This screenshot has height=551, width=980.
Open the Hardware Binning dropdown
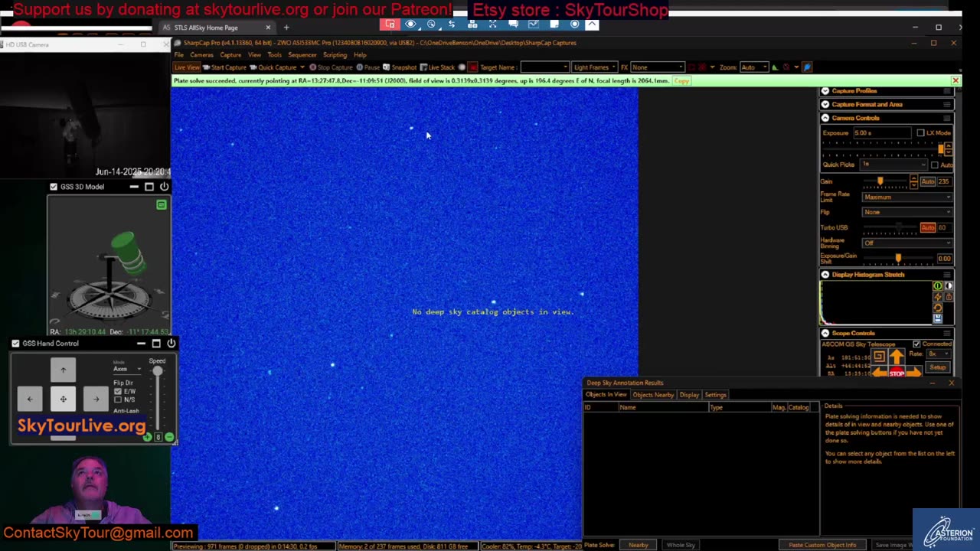coord(906,243)
